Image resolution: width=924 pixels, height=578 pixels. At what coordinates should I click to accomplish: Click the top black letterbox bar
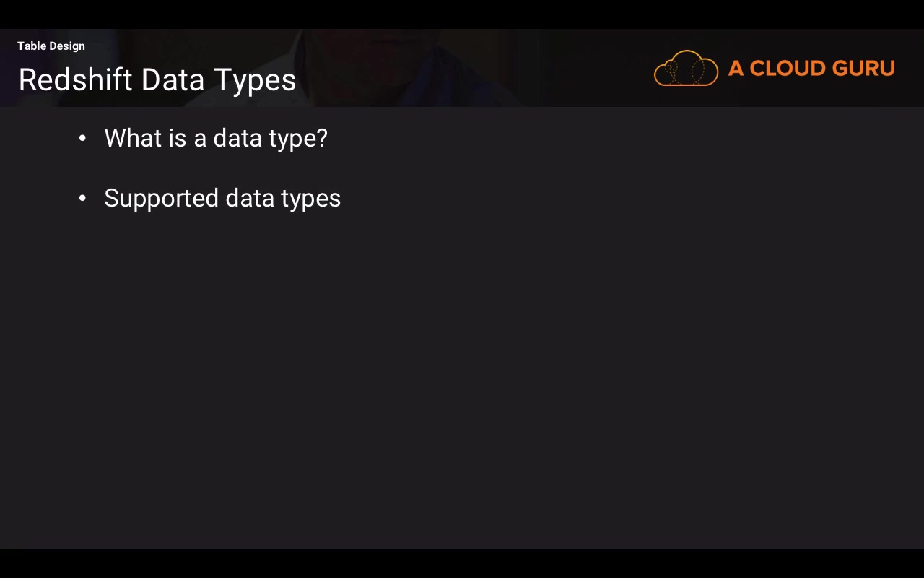click(462, 14)
